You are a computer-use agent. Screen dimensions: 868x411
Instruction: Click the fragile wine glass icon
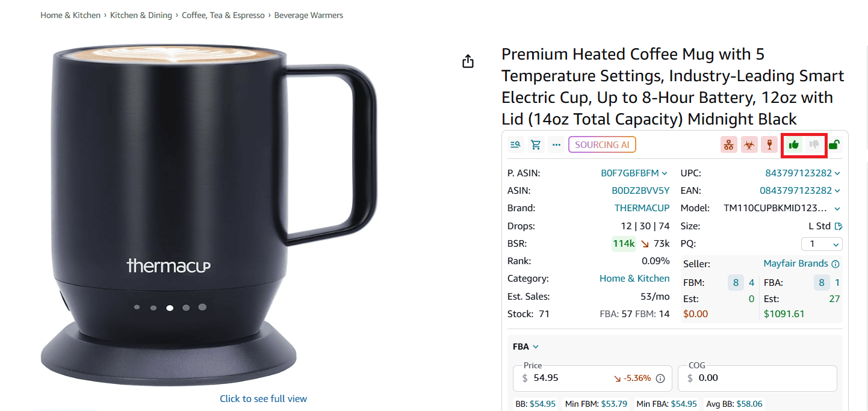(x=769, y=144)
